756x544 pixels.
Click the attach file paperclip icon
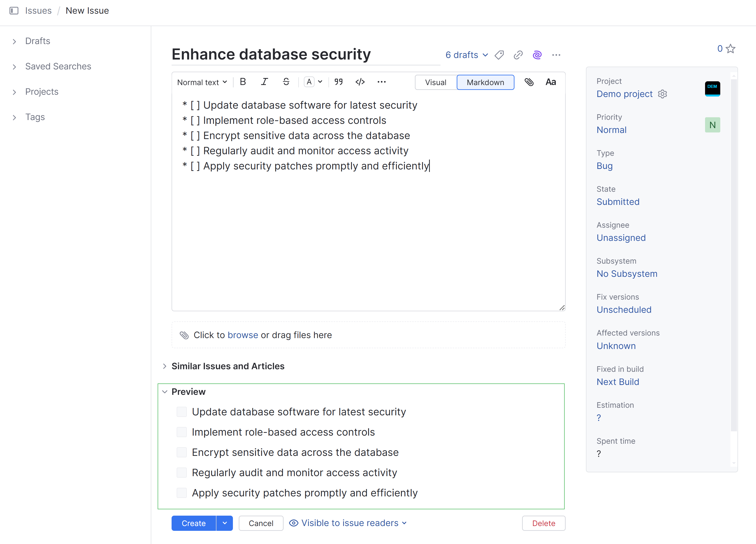(x=529, y=82)
